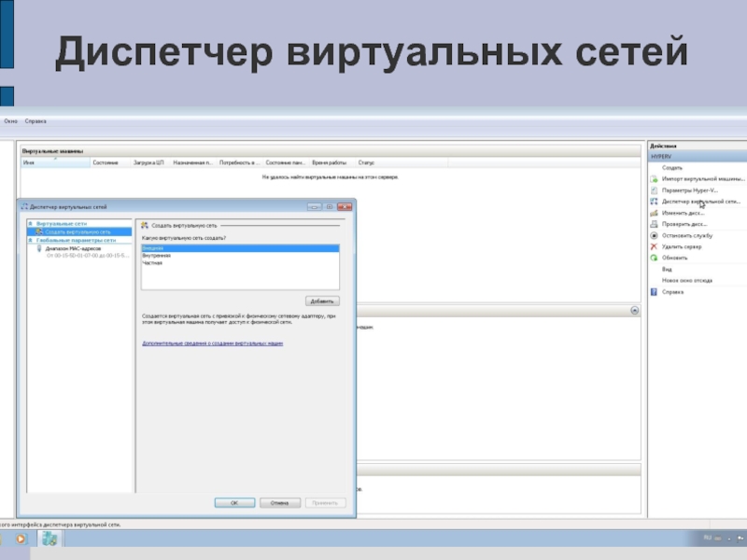Click the green Обновить icon

click(x=655, y=258)
